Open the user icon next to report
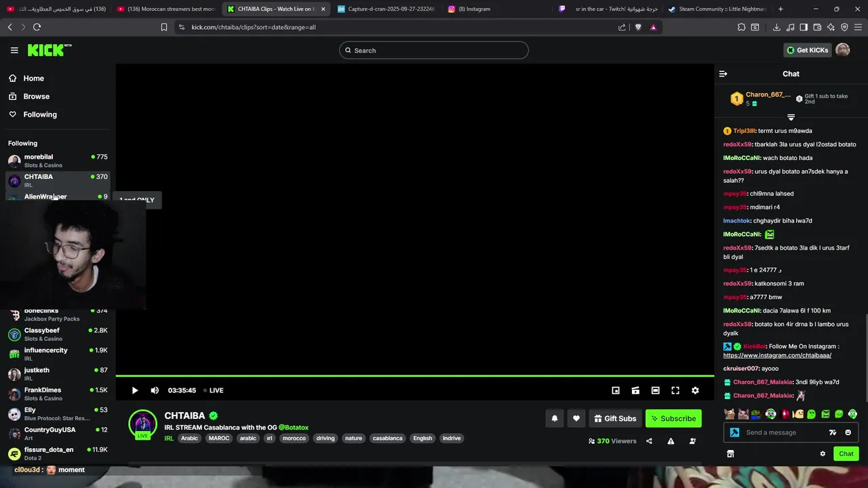The height and width of the screenshot is (488, 868). (x=692, y=441)
